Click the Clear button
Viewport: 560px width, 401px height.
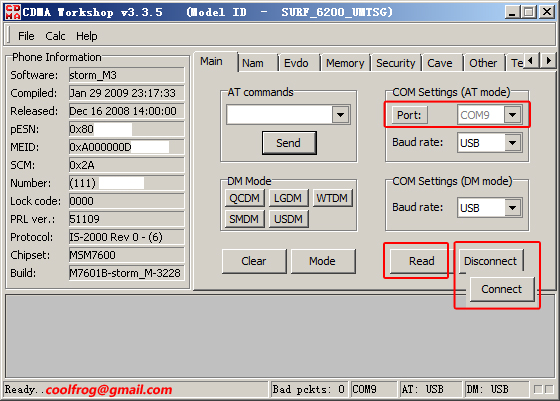254,261
